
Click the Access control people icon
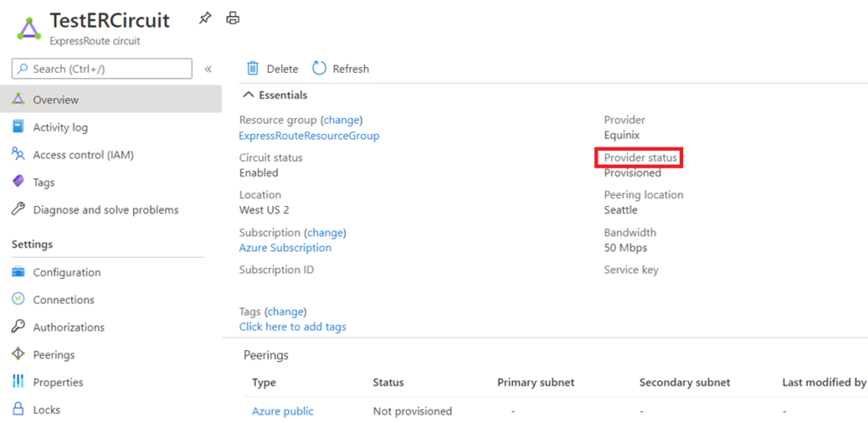click(19, 155)
